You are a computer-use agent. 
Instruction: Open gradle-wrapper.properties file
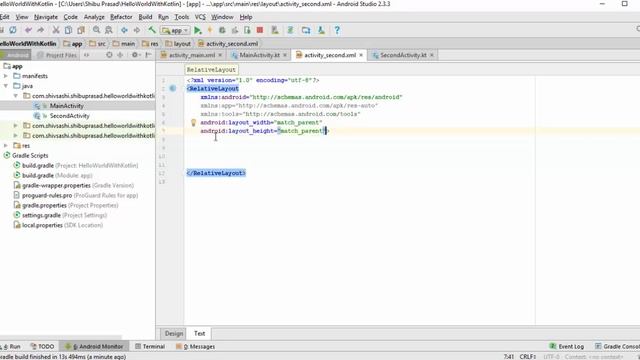point(73,185)
